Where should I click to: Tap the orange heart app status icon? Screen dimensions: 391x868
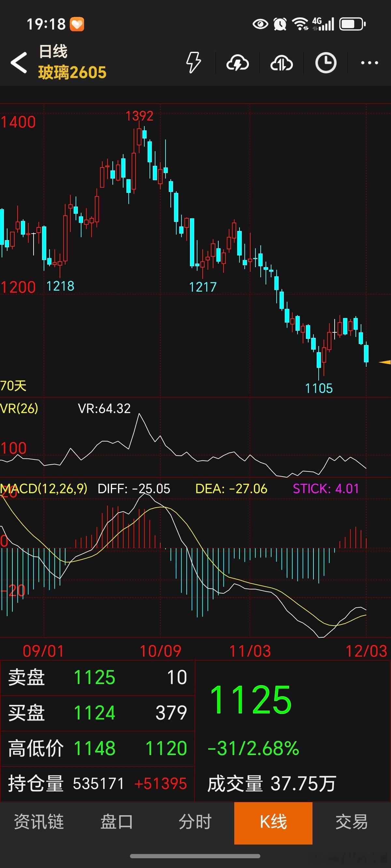tap(77, 24)
